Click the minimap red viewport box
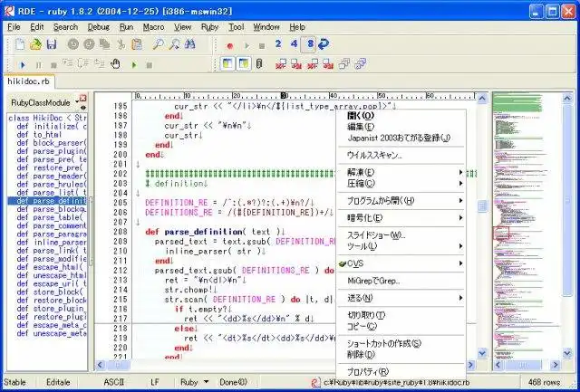The height and width of the screenshot is (392, 580). pos(501,234)
